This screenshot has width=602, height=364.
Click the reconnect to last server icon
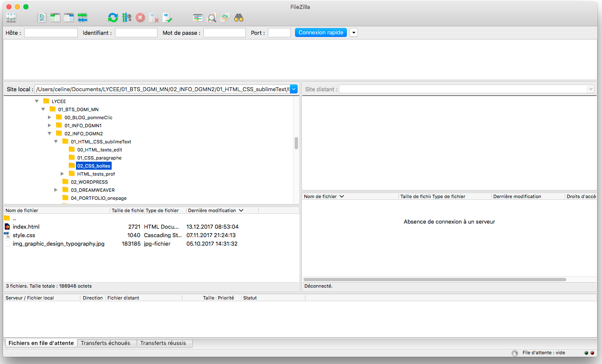pos(167,17)
